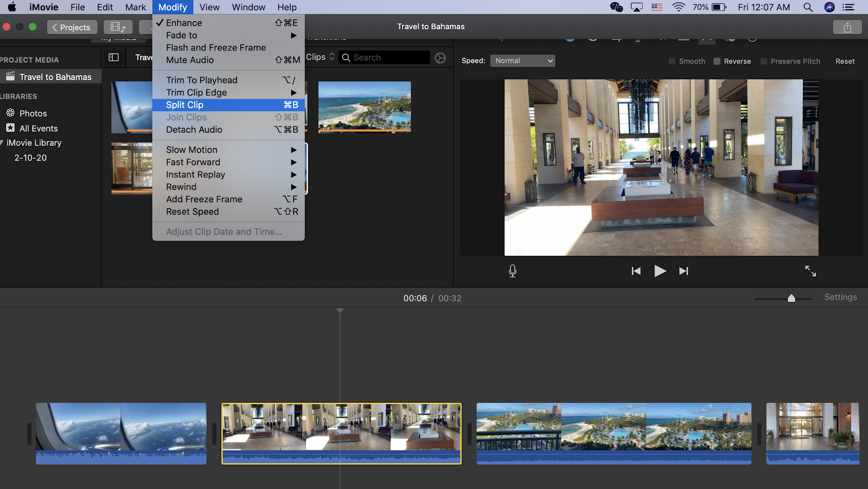Expand the Rewind submenu

(228, 187)
